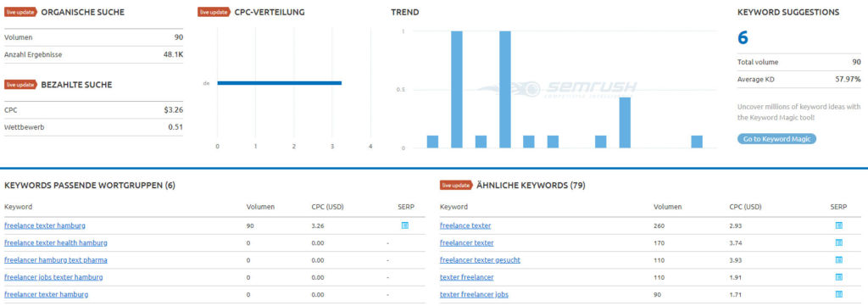Screen dimensions: 868x306
Task: Open the texter freelancer keyword link
Action: (467, 277)
